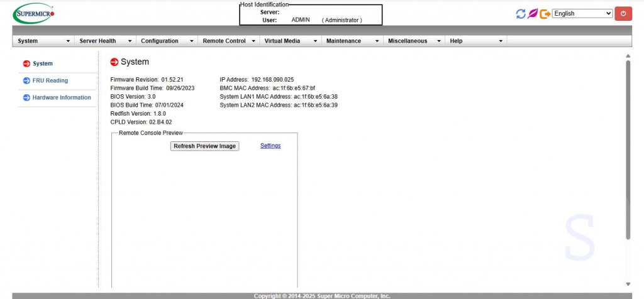Expand the Server Health menu
This screenshot has width=644, height=299.
click(x=104, y=41)
